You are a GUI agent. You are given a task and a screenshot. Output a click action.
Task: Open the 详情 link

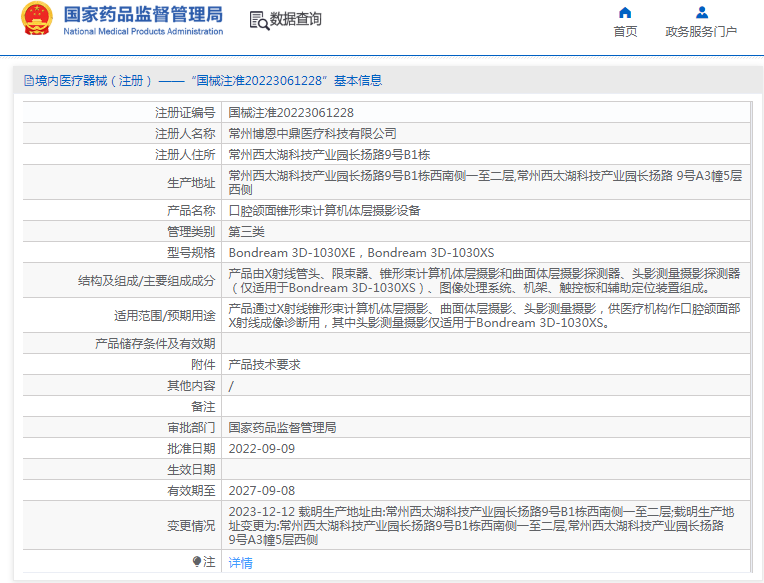[241, 563]
